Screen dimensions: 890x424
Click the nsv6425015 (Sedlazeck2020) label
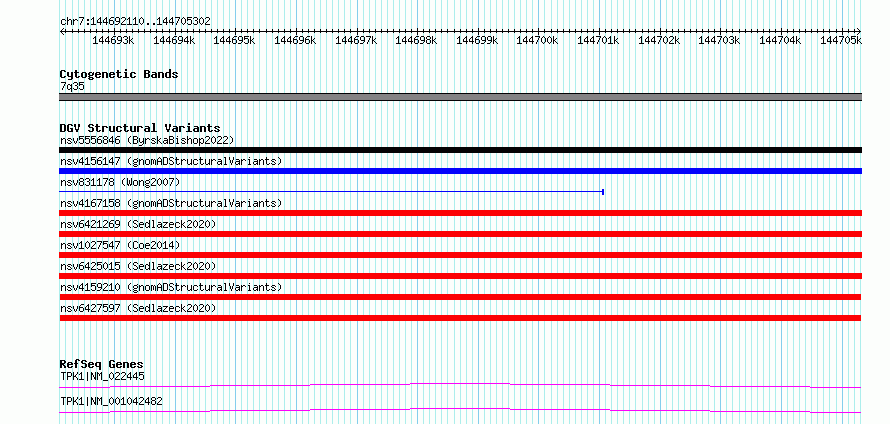[138, 266]
